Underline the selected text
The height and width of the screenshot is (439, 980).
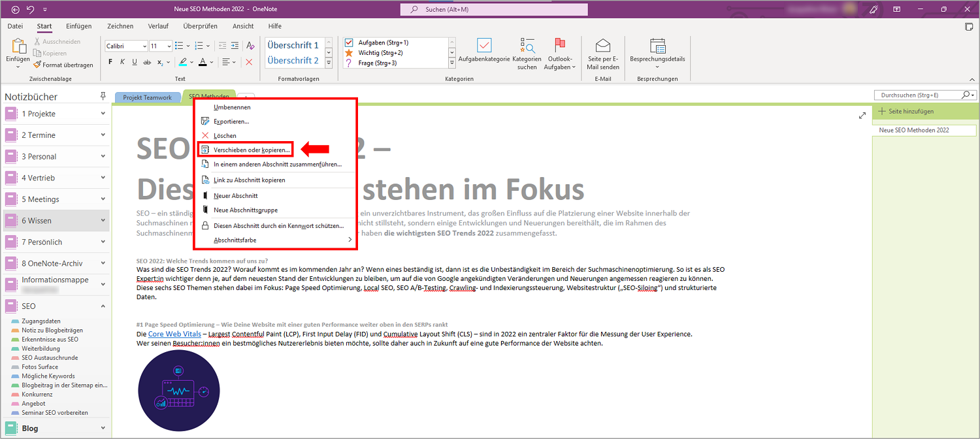tap(135, 62)
